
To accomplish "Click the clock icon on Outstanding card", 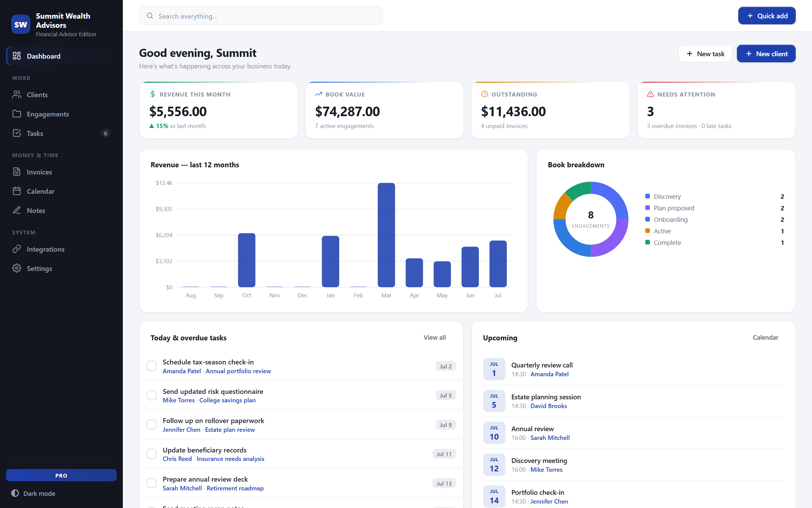I will (x=484, y=94).
